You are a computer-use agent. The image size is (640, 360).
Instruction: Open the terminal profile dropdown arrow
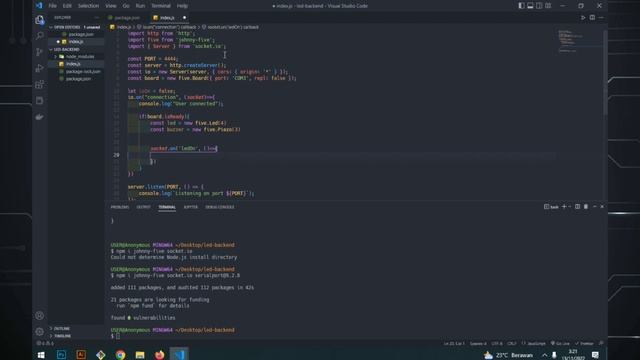pyautogui.click(x=570, y=207)
